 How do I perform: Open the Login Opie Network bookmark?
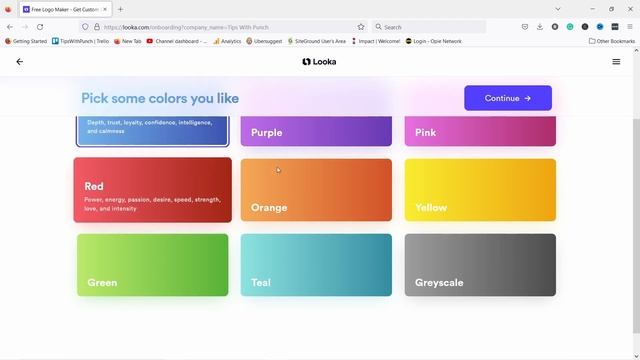click(433, 41)
